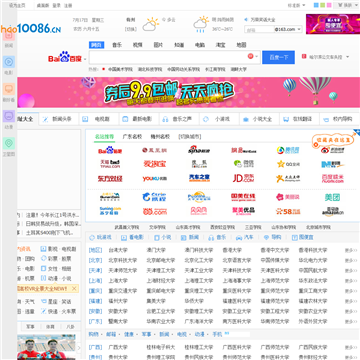Open the 小游戏 navigation button
The image size is (360, 360).
click(219, 119)
